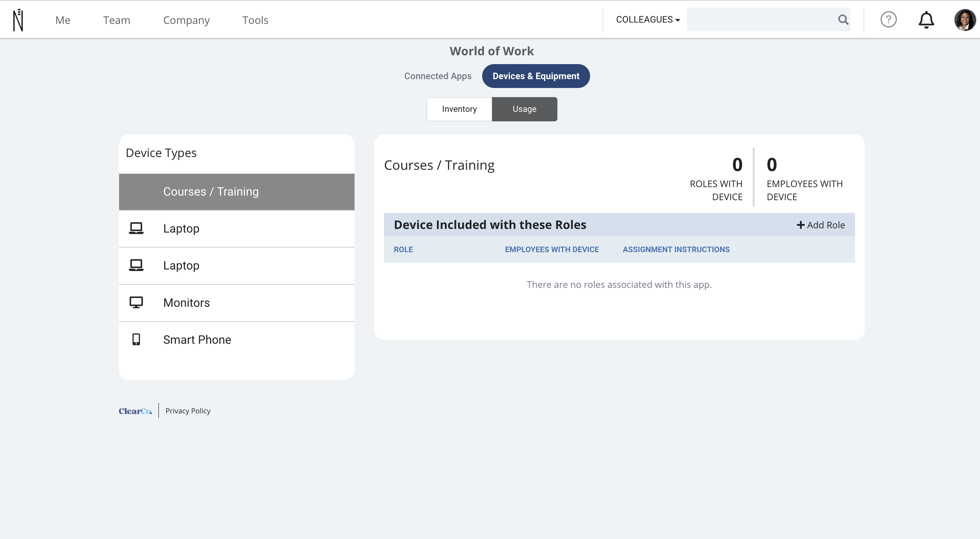980x539 pixels.
Task: Click the ROLES WITH DEVICE count
Action: (x=737, y=165)
